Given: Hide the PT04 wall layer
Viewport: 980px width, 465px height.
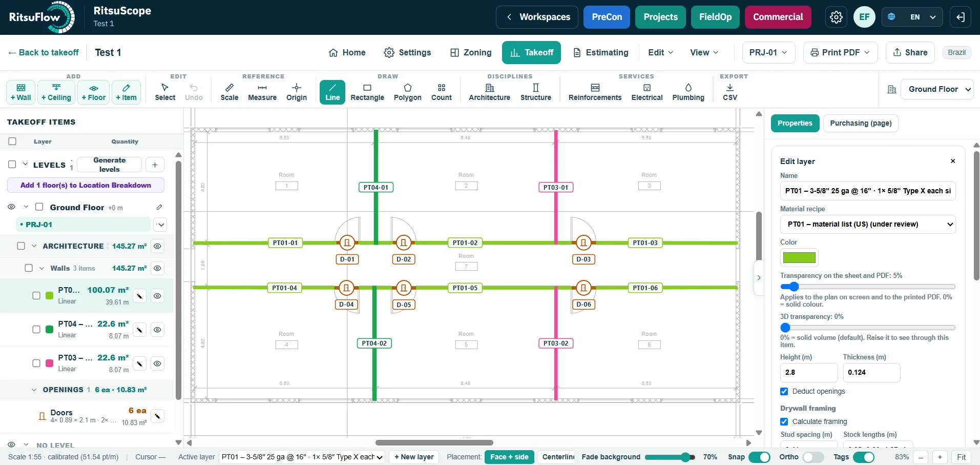Looking at the screenshot, I should click(158, 330).
